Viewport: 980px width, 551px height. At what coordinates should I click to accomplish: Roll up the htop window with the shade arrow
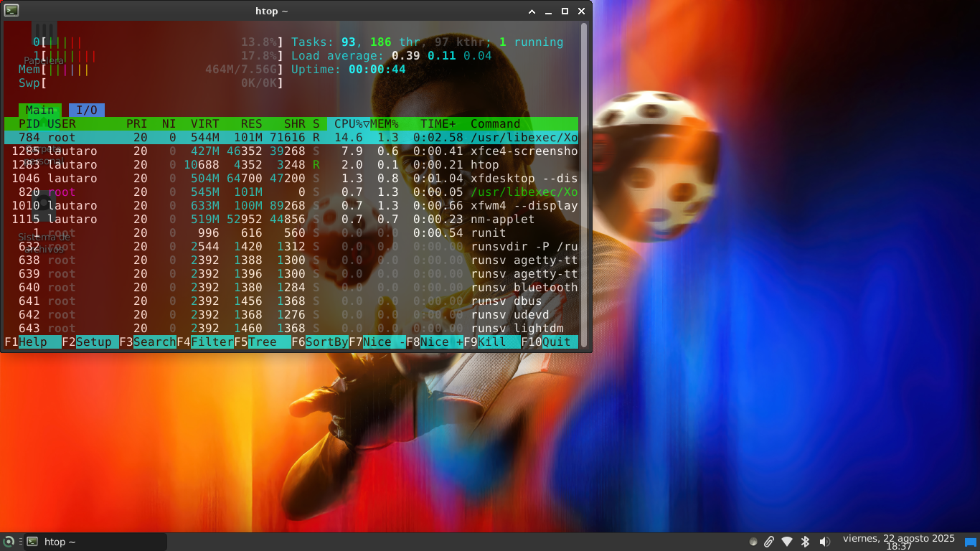(532, 11)
